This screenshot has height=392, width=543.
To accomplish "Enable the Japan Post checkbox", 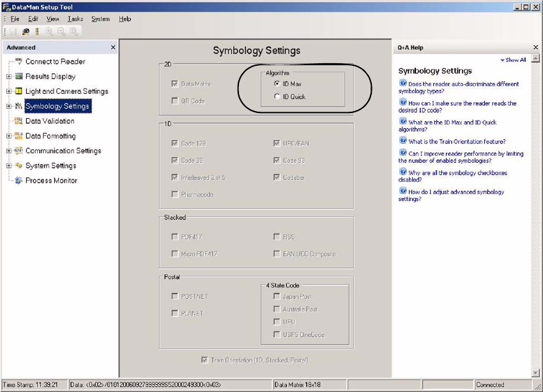I will [x=277, y=296].
